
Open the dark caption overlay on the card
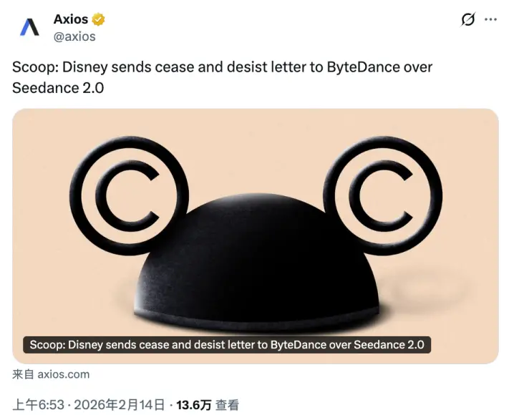[x=227, y=345]
